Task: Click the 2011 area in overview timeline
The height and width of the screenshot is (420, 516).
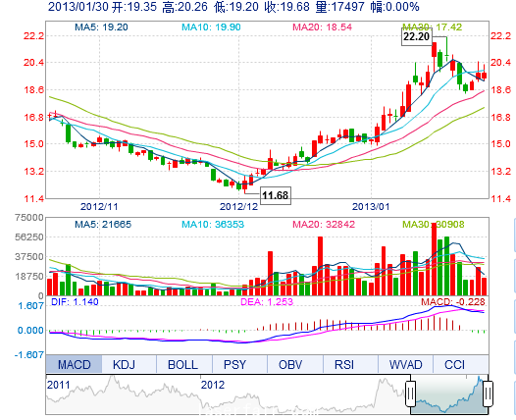Action: pos(58,385)
